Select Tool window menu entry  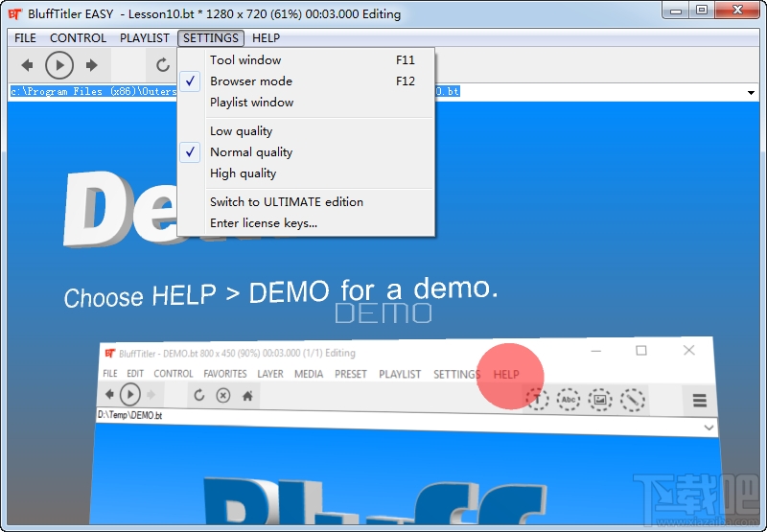pos(306,60)
